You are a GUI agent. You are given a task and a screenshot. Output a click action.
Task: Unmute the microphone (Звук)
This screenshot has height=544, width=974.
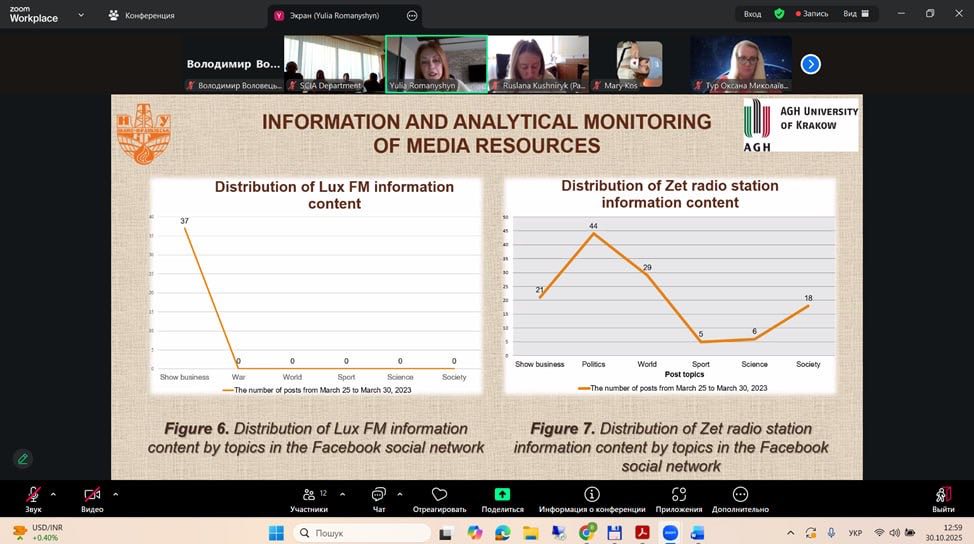point(33,495)
